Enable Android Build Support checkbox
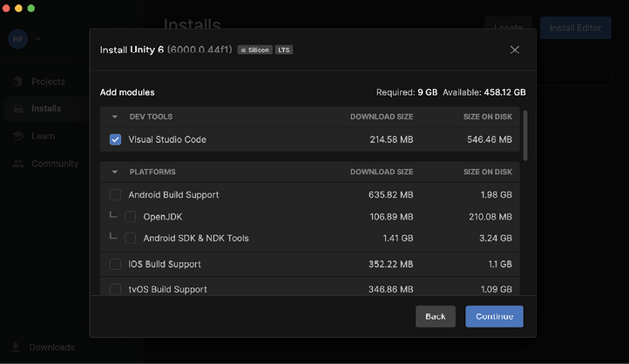The image size is (629, 364). click(115, 195)
